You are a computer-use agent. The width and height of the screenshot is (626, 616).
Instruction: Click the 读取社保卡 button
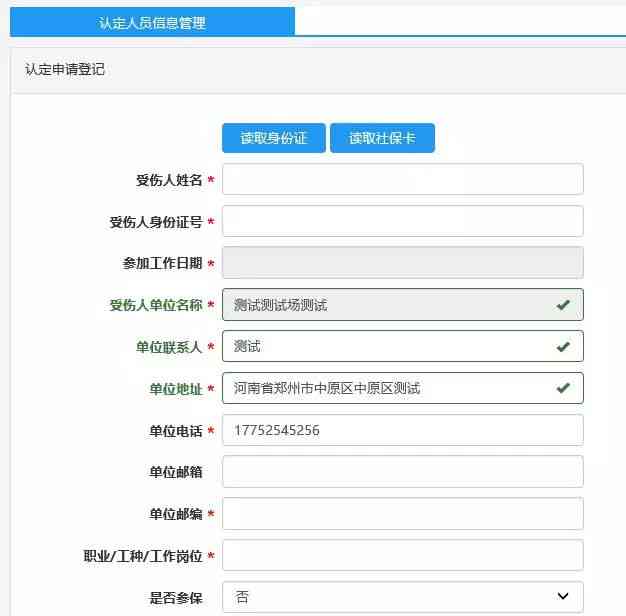[382, 138]
